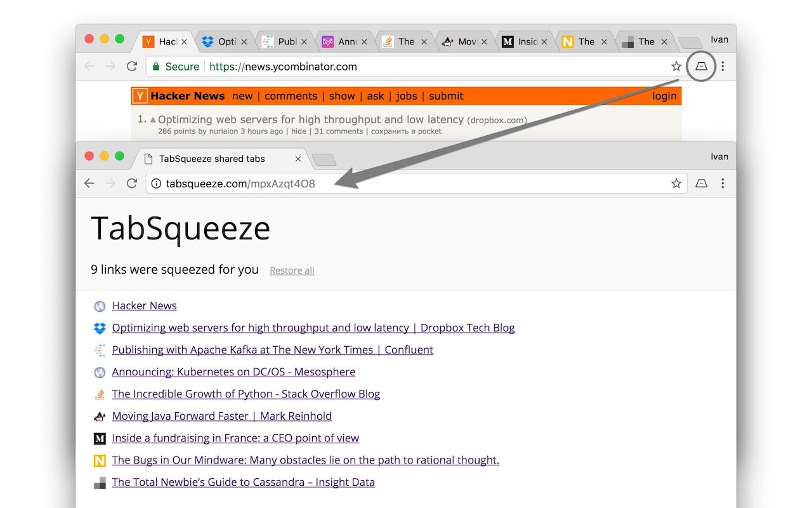Reload the Hacker News page

[x=132, y=66]
